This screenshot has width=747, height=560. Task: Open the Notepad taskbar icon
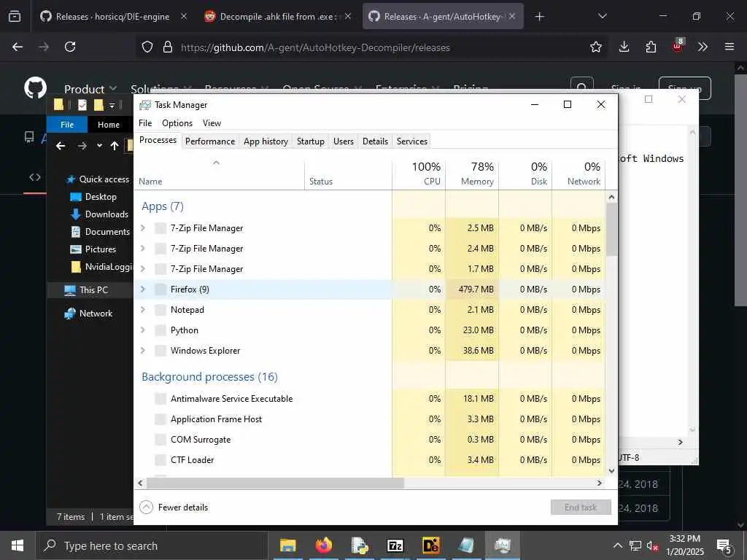466,545
